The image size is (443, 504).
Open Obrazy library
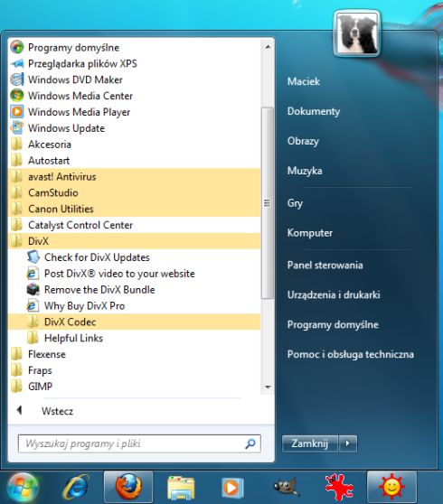[x=303, y=141]
